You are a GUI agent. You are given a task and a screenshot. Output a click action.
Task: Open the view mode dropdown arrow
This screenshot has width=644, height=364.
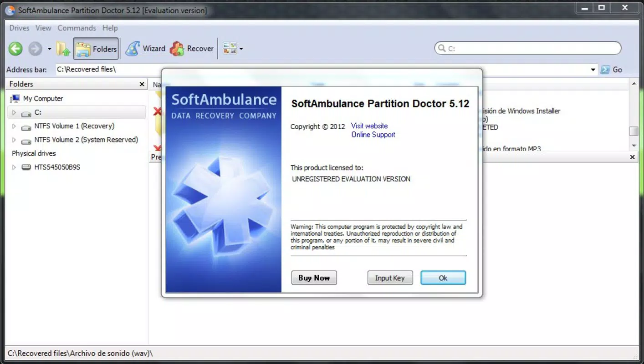[x=241, y=49]
